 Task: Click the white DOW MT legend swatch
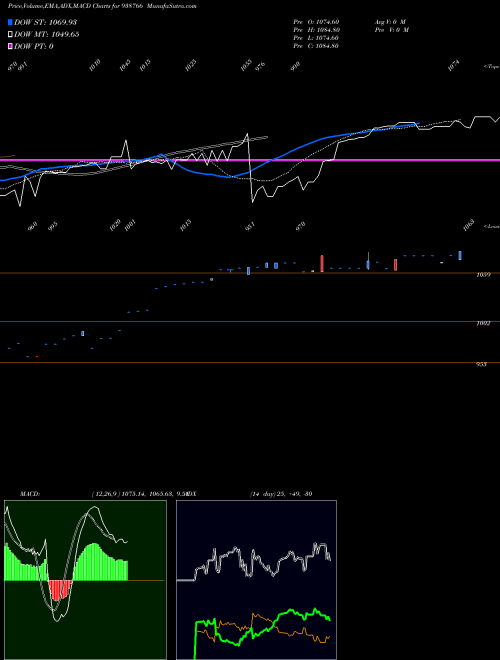click(10, 35)
